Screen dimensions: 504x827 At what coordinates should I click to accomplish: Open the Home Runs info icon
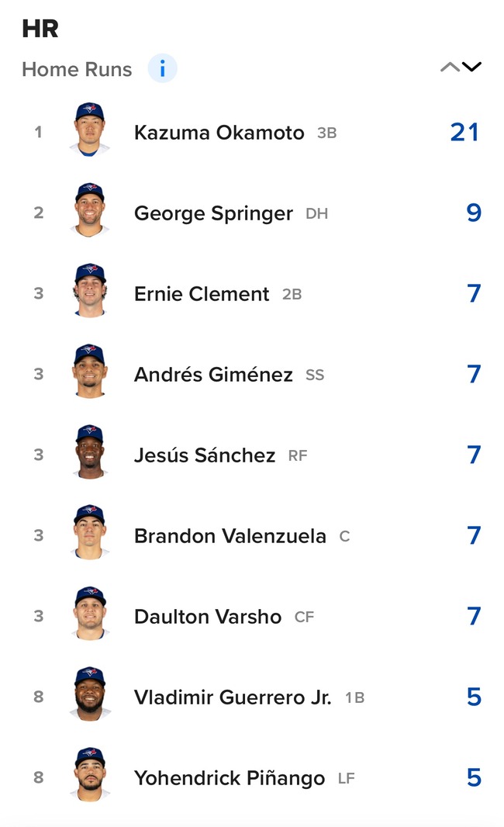[x=162, y=68]
